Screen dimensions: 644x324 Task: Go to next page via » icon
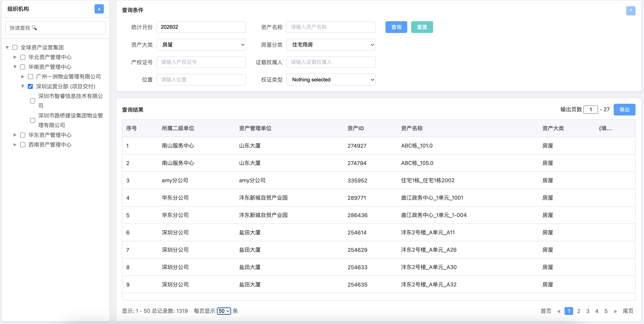point(615,311)
